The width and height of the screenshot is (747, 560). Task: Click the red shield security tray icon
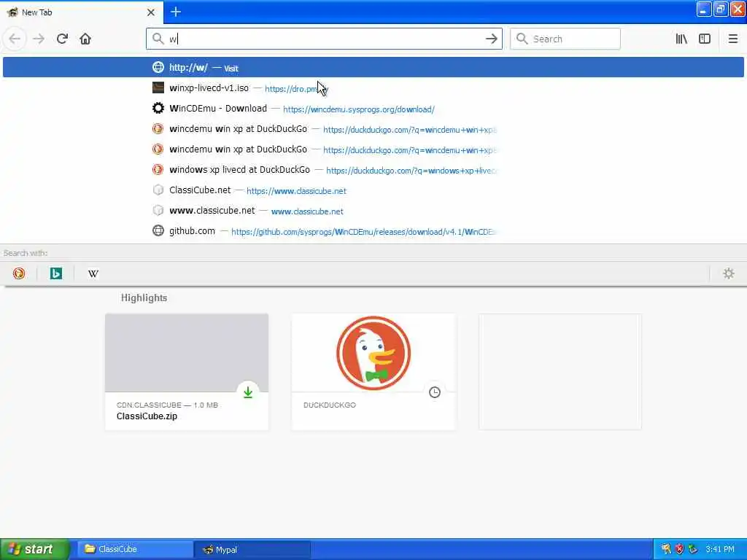point(679,549)
